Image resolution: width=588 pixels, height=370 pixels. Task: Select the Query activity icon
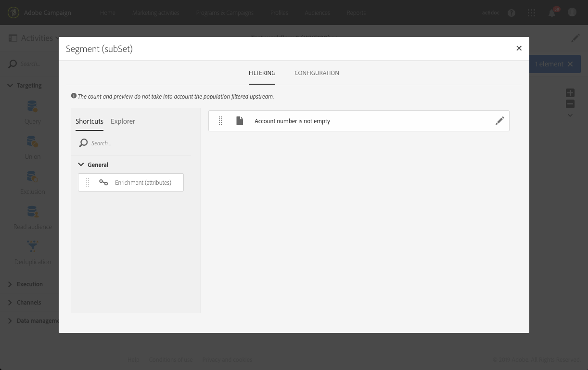pyautogui.click(x=32, y=106)
